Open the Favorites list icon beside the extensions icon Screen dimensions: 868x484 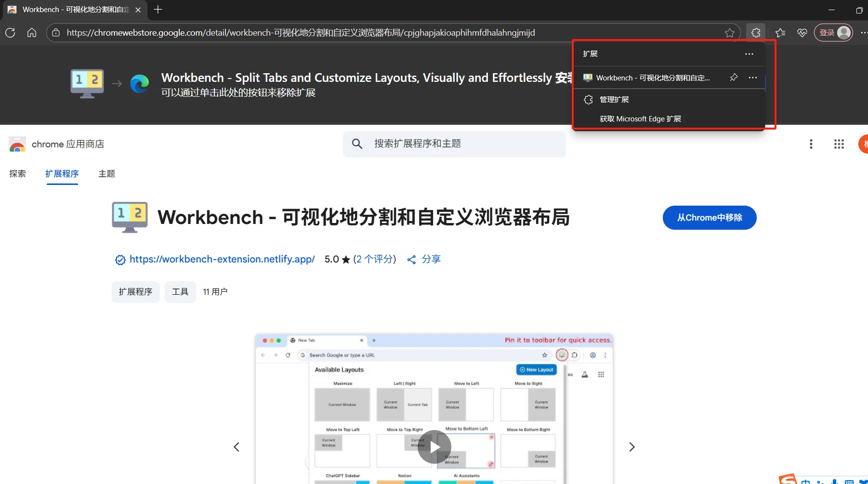tap(779, 33)
